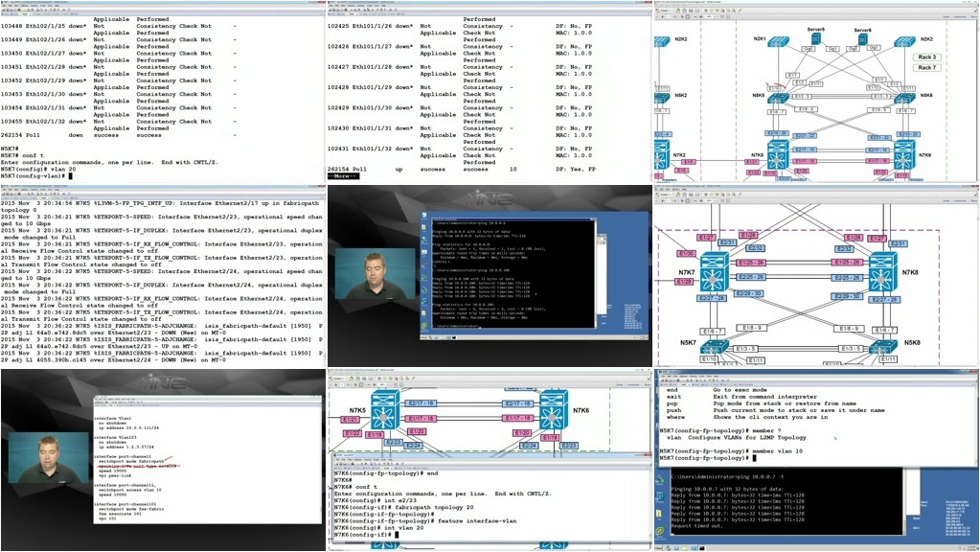Click the '%L3VM-5-FP_TPG_INTF_UP' log line
The height and width of the screenshot is (552, 980).
point(160,203)
